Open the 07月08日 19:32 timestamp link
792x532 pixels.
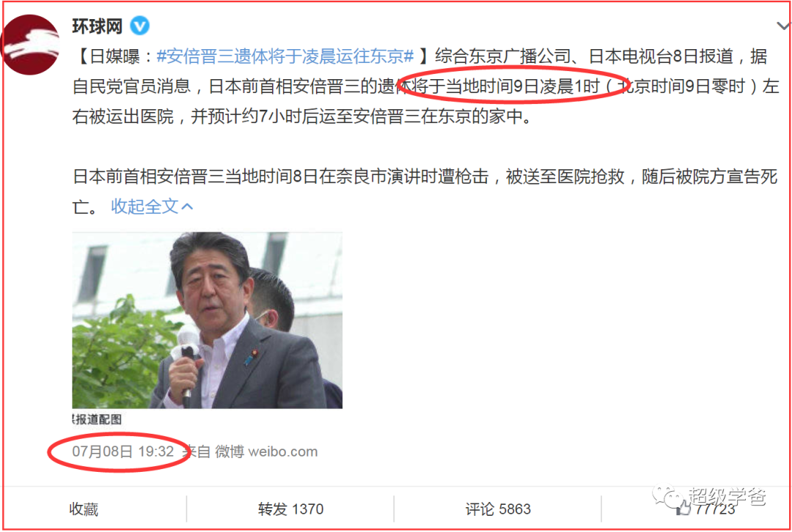click(x=122, y=451)
